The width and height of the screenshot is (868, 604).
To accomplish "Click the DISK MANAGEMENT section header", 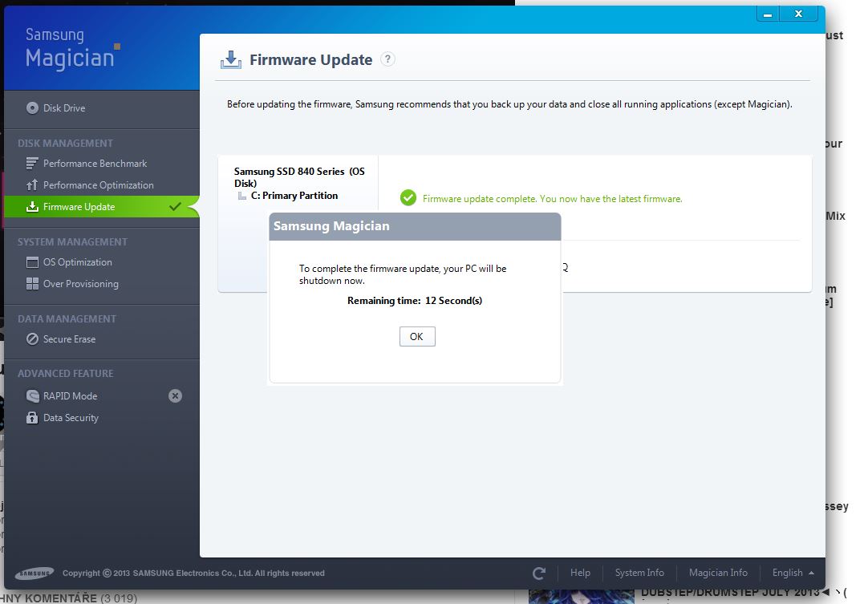I will (65, 144).
